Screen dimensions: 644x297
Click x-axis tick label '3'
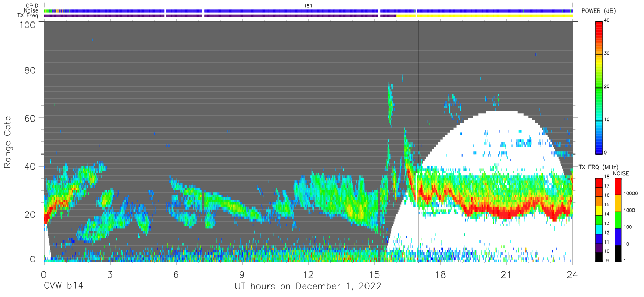tap(110, 274)
